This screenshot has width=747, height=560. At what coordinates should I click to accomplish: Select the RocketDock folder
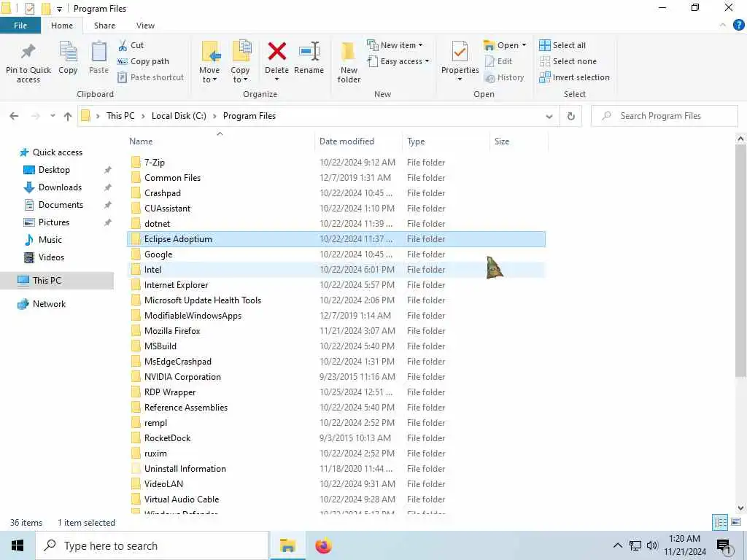pos(336,438)
